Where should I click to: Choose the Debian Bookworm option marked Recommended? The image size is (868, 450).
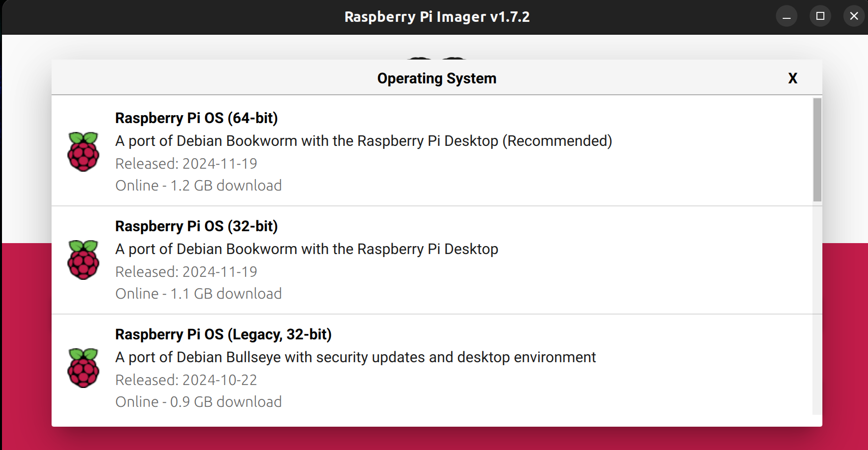pyautogui.click(x=364, y=141)
